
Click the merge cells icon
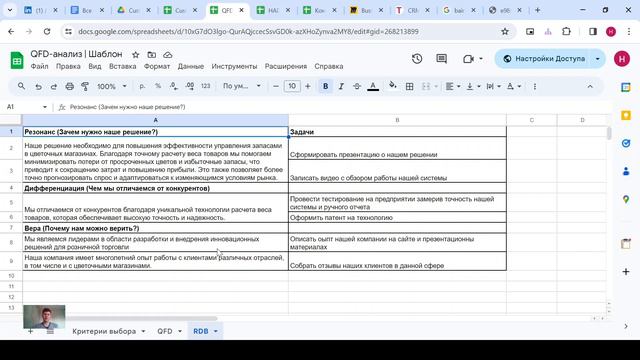coord(426,86)
